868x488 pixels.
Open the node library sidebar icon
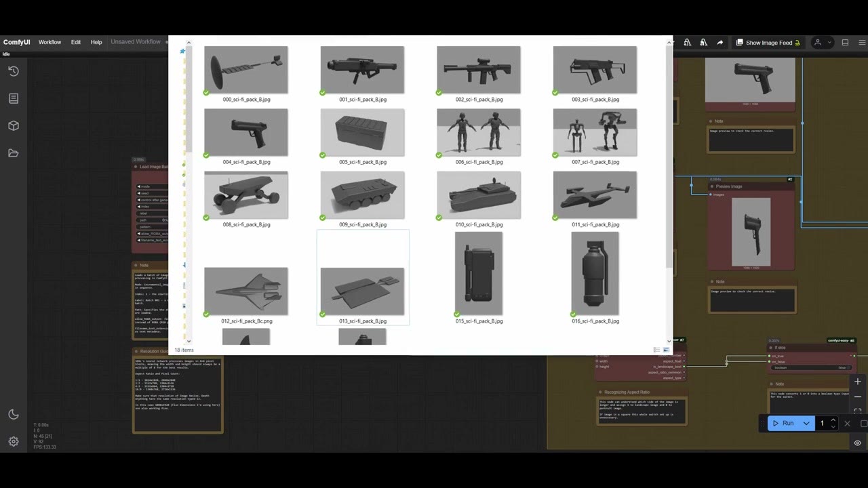point(14,98)
